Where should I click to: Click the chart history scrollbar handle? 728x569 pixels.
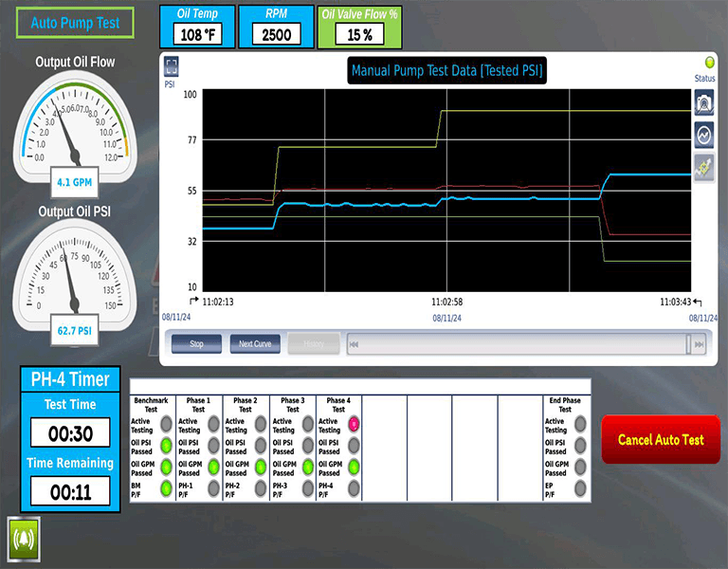pos(688,344)
